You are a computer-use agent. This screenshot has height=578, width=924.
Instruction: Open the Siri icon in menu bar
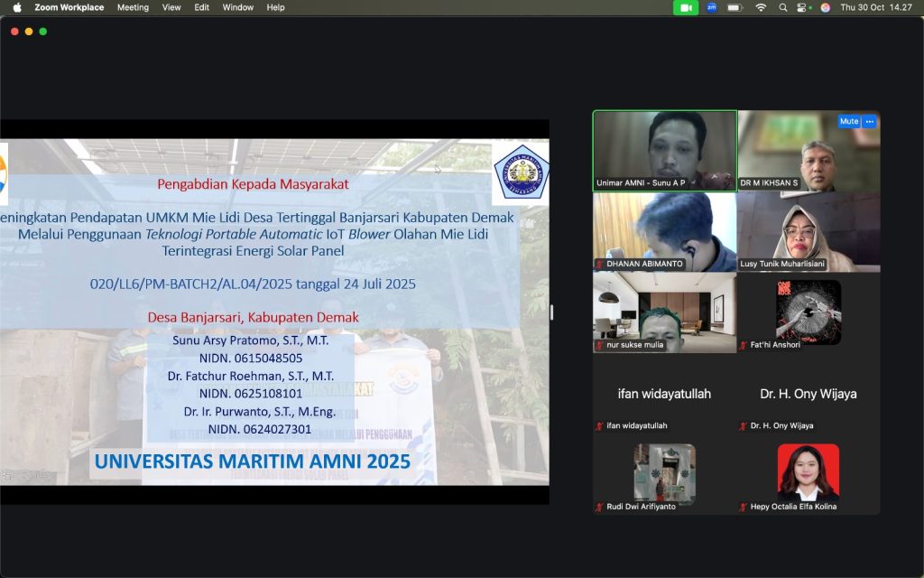(825, 7)
